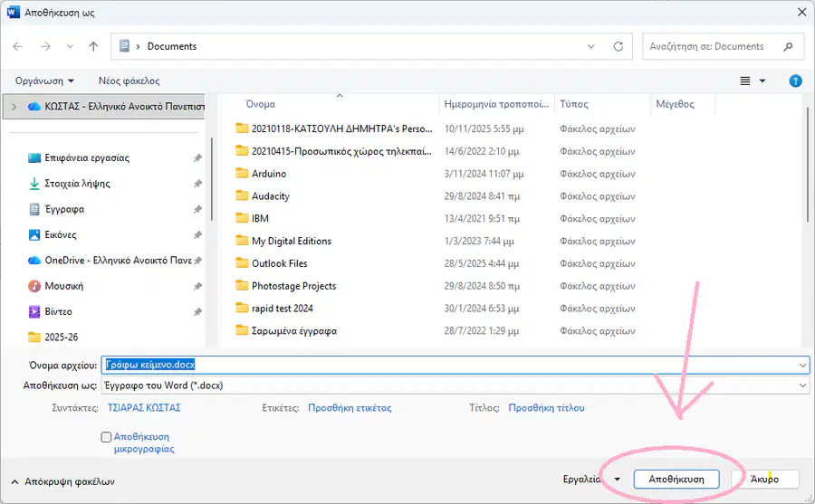Refresh the Documents folder listing
This screenshot has height=504, width=815.
[618, 46]
